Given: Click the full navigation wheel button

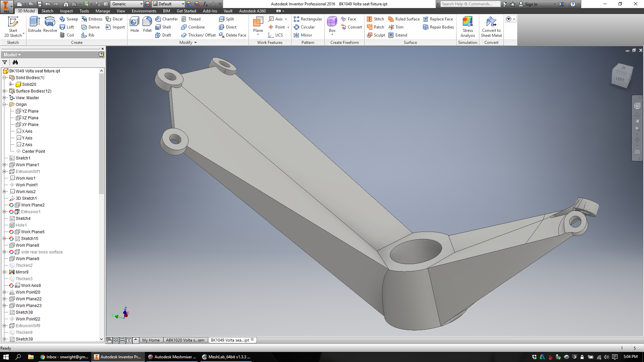Looking at the screenshot, I should point(637,106).
